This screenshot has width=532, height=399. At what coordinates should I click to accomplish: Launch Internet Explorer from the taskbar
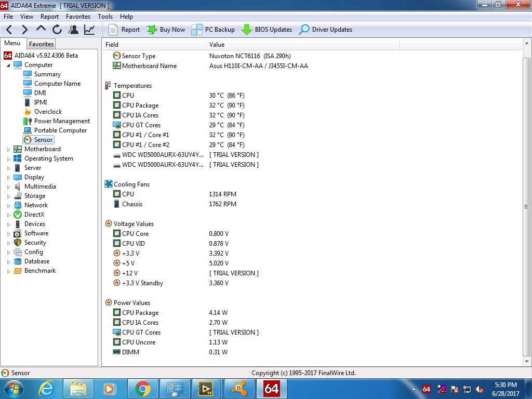point(46,389)
